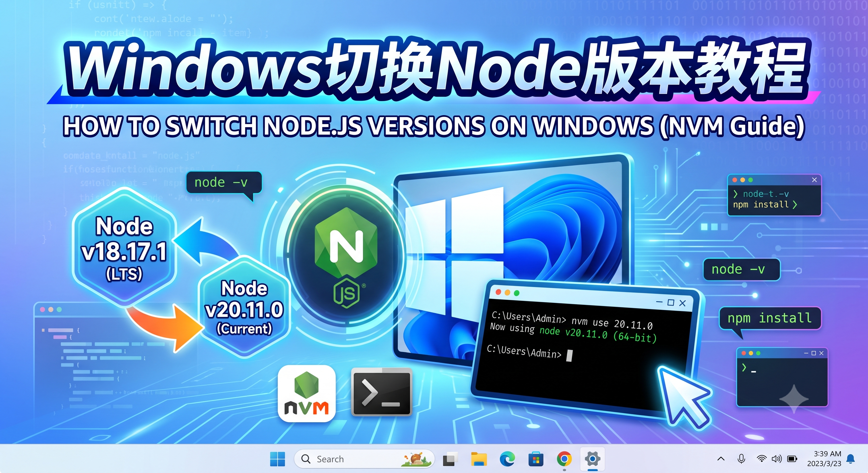Open Settings gear in the taskbar
This screenshot has height=473, width=868.
(x=593, y=459)
